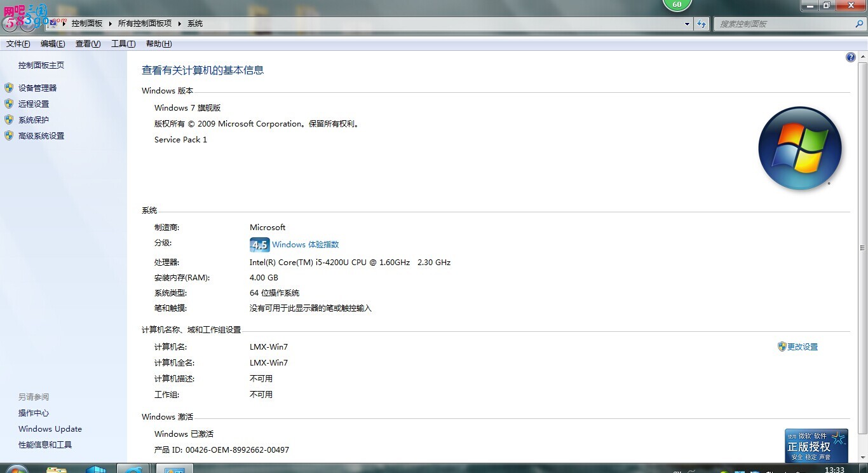Viewport: 868px width, 473px height.
Task: Click the magnifier icon in search box
Action: point(859,24)
